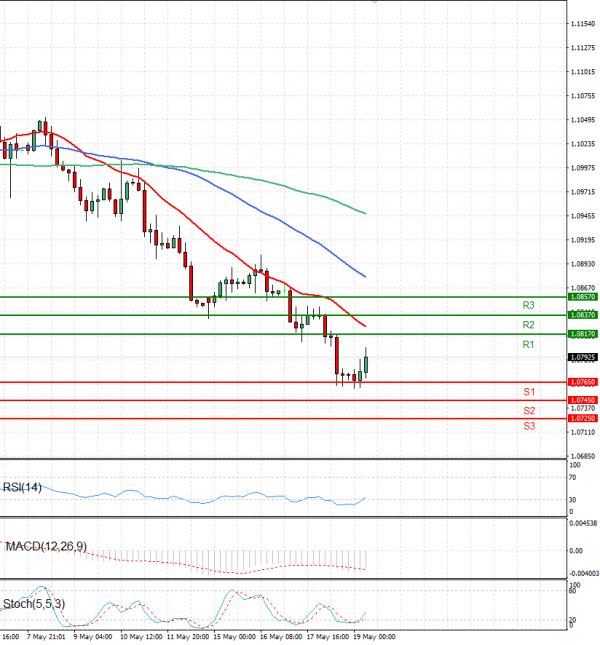Click the 19 May 00:00 time label
The height and width of the screenshot is (645, 600).
[374, 637]
